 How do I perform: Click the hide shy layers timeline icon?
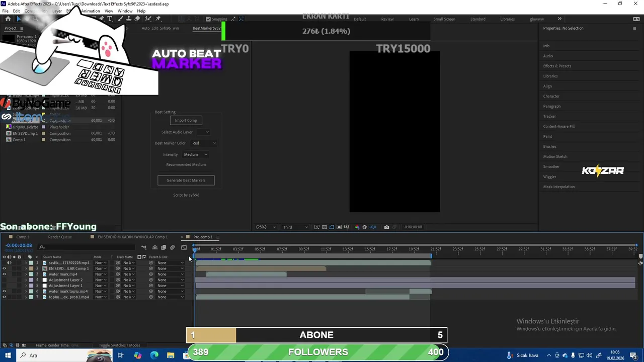point(155,247)
